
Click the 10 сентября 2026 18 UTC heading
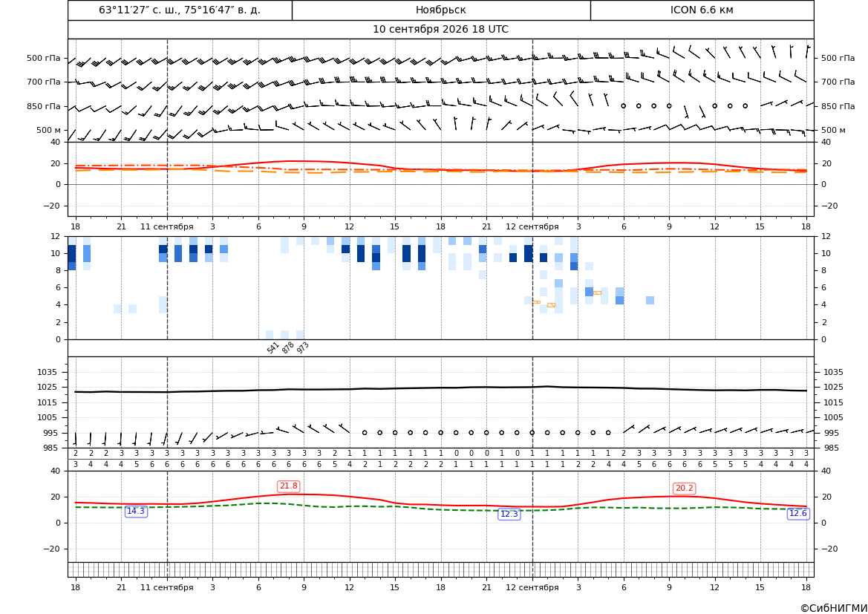(440, 30)
